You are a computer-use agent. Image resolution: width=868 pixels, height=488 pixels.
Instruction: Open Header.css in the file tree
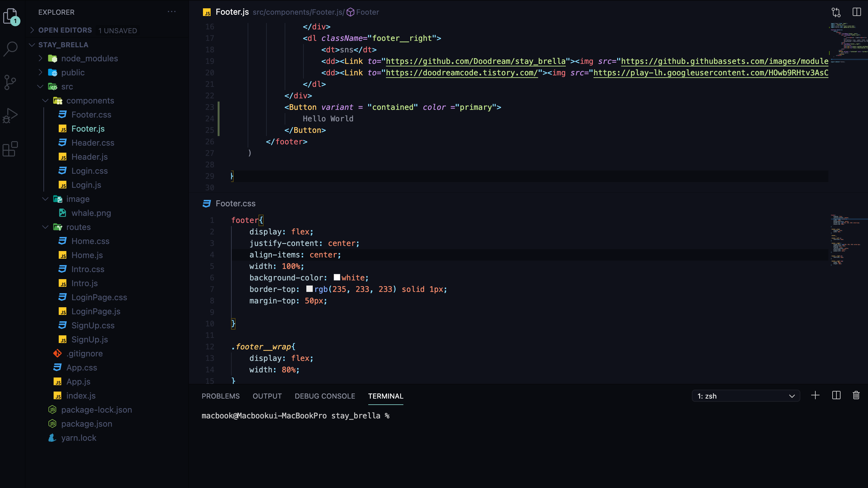[93, 143]
